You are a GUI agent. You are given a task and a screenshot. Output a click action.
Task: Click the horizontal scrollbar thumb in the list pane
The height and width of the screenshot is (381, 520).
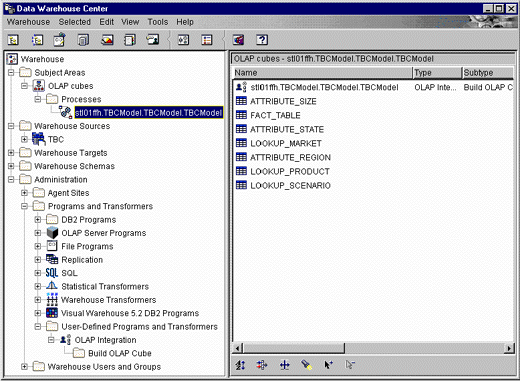294,348
